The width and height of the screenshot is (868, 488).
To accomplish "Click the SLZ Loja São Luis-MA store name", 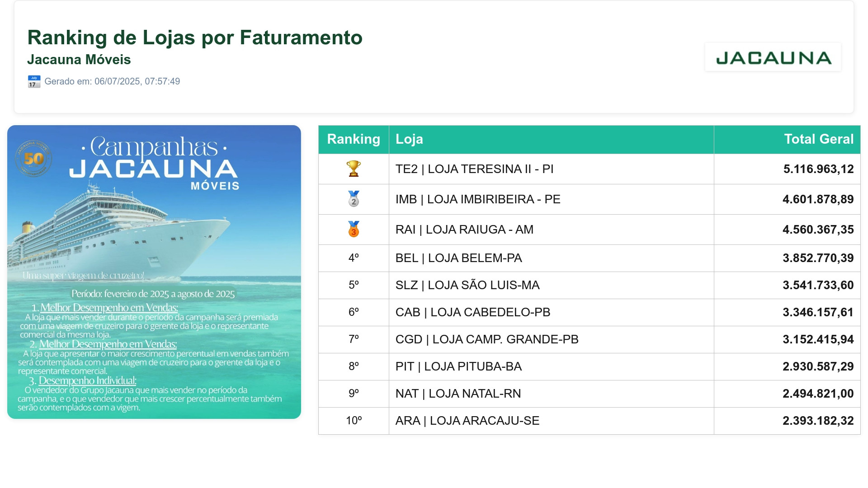I will [467, 285].
